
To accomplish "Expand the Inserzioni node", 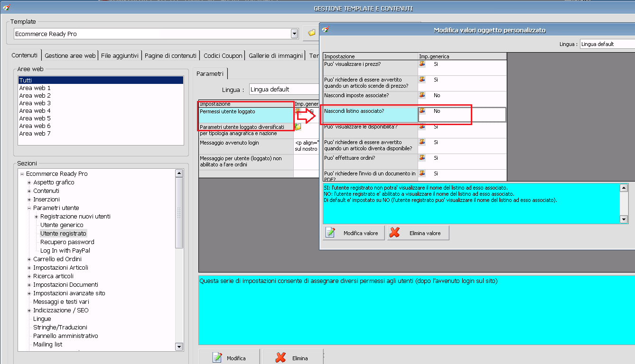I will pos(29,200).
